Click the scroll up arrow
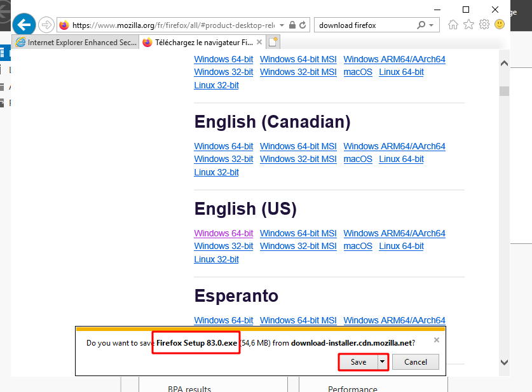This screenshot has width=532, height=392. click(504, 64)
